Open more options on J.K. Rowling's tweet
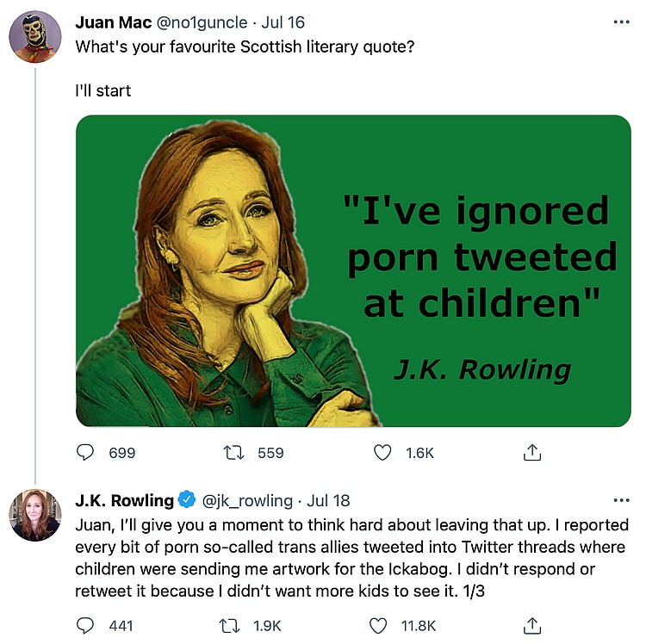646x644 pixels. (x=621, y=500)
